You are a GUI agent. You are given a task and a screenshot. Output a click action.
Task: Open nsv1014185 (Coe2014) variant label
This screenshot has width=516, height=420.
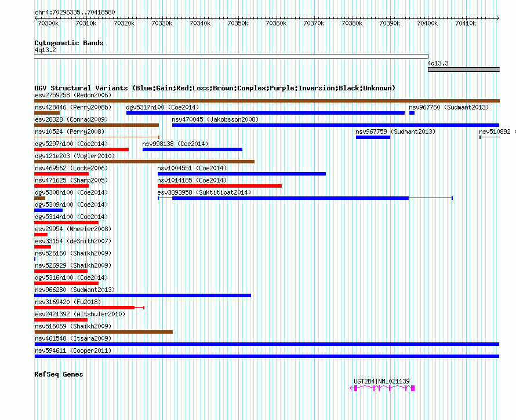click(192, 180)
